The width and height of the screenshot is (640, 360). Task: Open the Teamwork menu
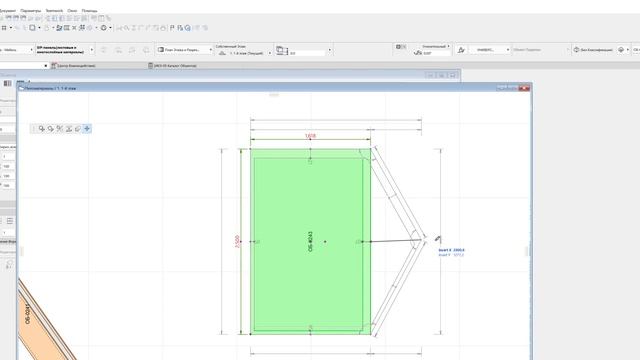54,11
